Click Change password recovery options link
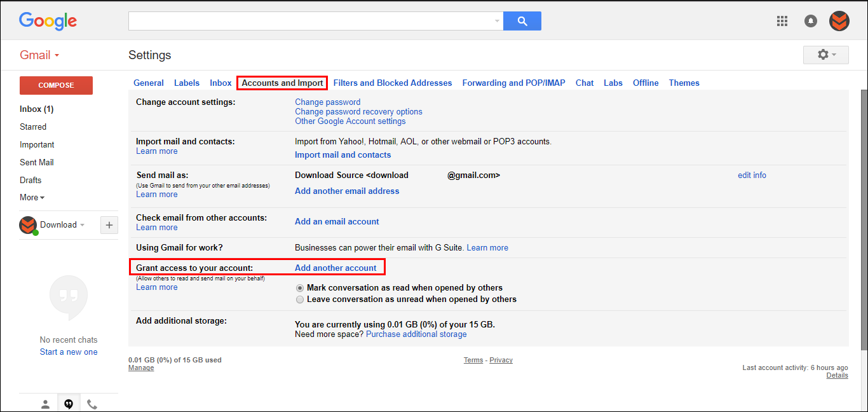This screenshot has width=868, height=412. (x=358, y=111)
